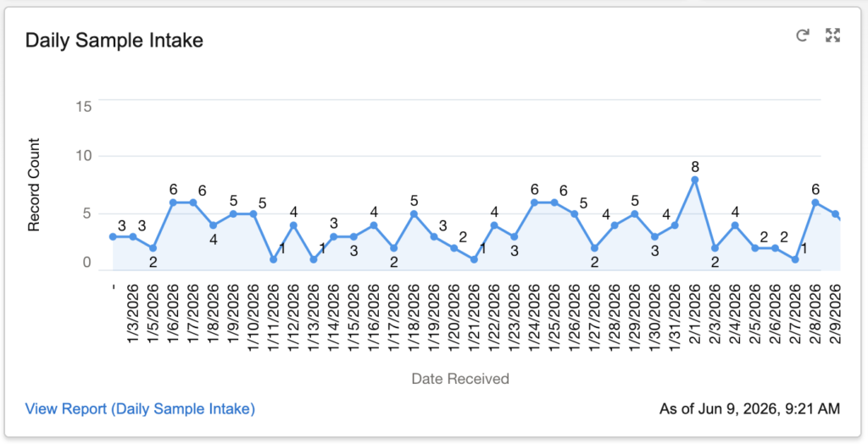868x444 pixels.
Task: Select the 1/24/2026 data point valued 6
Action: [534, 203]
